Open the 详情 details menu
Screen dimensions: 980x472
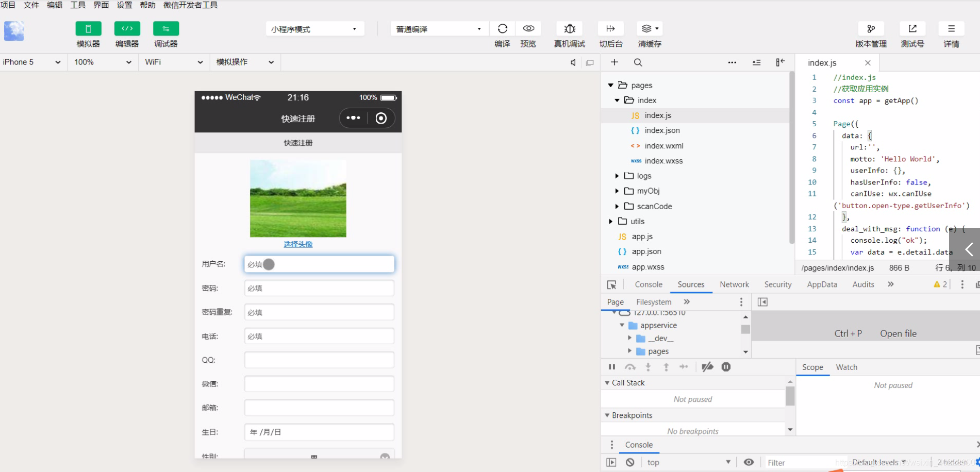tap(952, 28)
